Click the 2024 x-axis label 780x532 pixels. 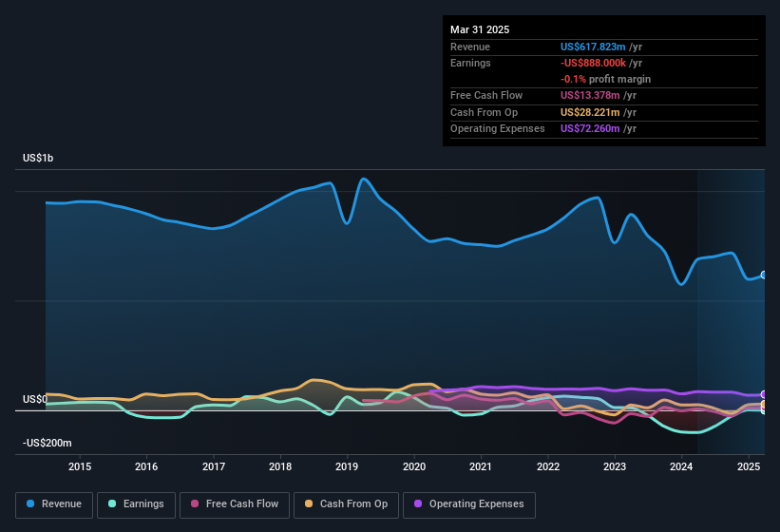pyautogui.click(x=681, y=466)
